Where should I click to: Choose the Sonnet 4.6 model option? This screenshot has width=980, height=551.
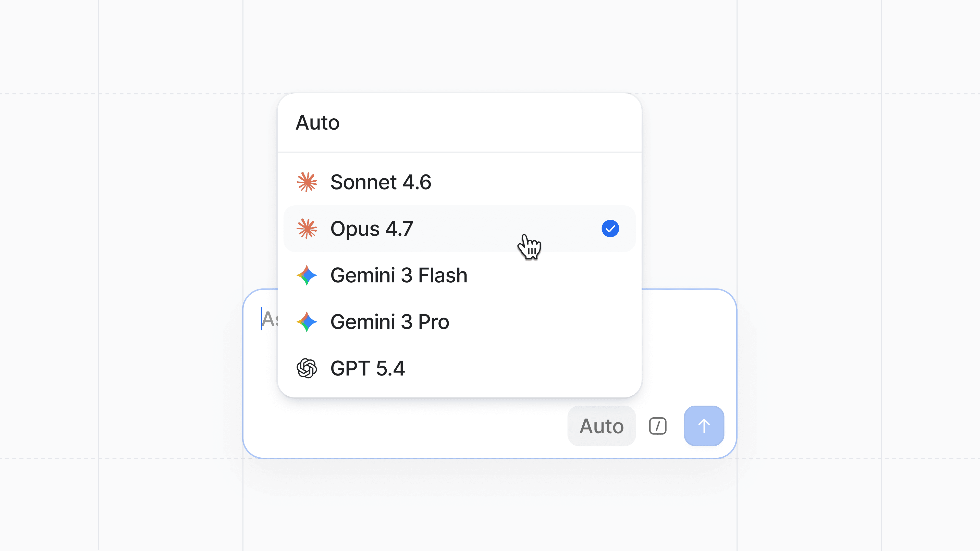tap(381, 182)
